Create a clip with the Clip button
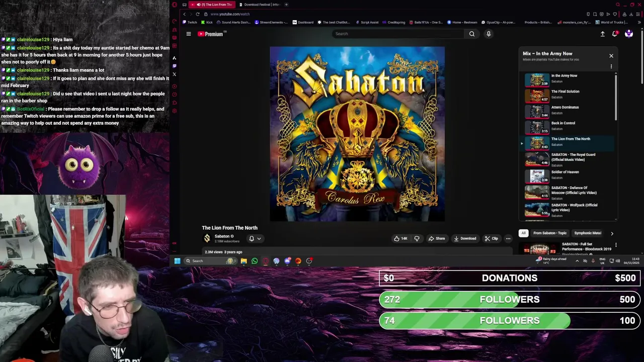This screenshot has height=362, width=644. click(492, 238)
